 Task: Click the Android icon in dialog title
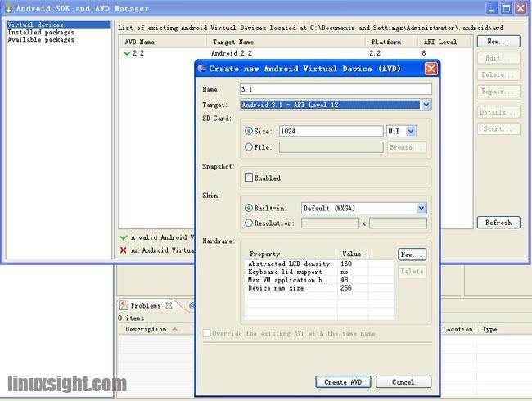[x=202, y=69]
